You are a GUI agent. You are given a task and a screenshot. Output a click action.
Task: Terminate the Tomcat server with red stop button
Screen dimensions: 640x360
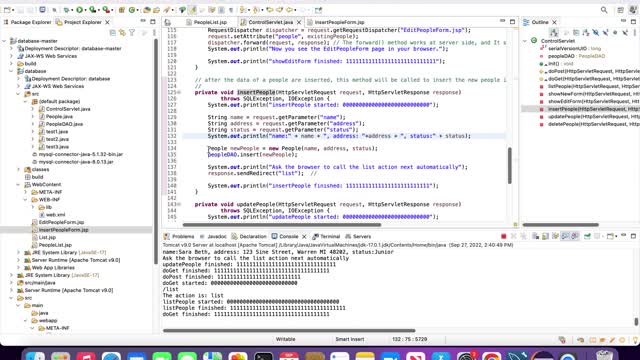point(504,236)
